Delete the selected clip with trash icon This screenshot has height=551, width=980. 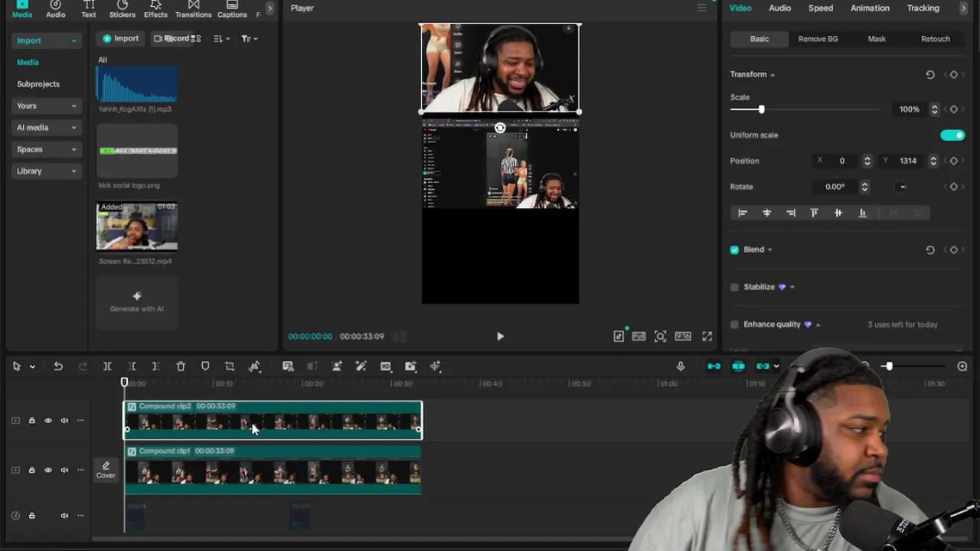tap(181, 367)
